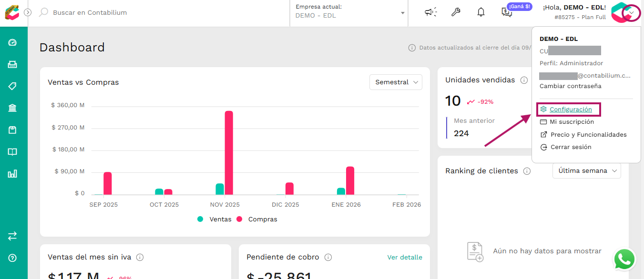Focus the Buscar en Contabilium search field
Screen dimensions: 644x279
(x=162, y=12)
